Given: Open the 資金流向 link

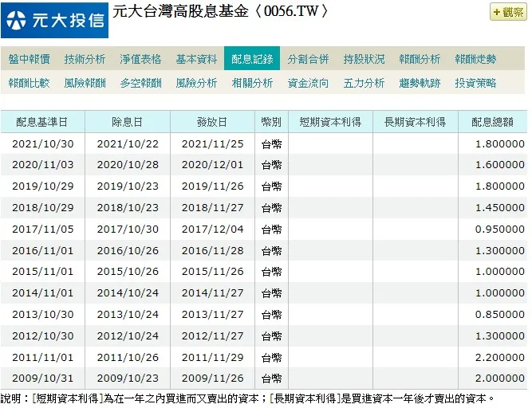Looking at the screenshot, I should 308,83.
